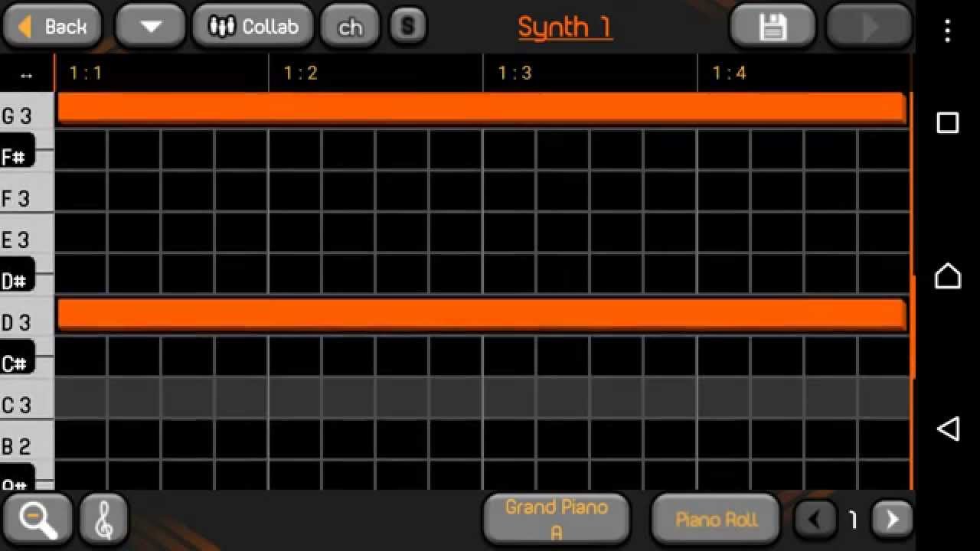Tap Android recent apps square

(948, 123)
